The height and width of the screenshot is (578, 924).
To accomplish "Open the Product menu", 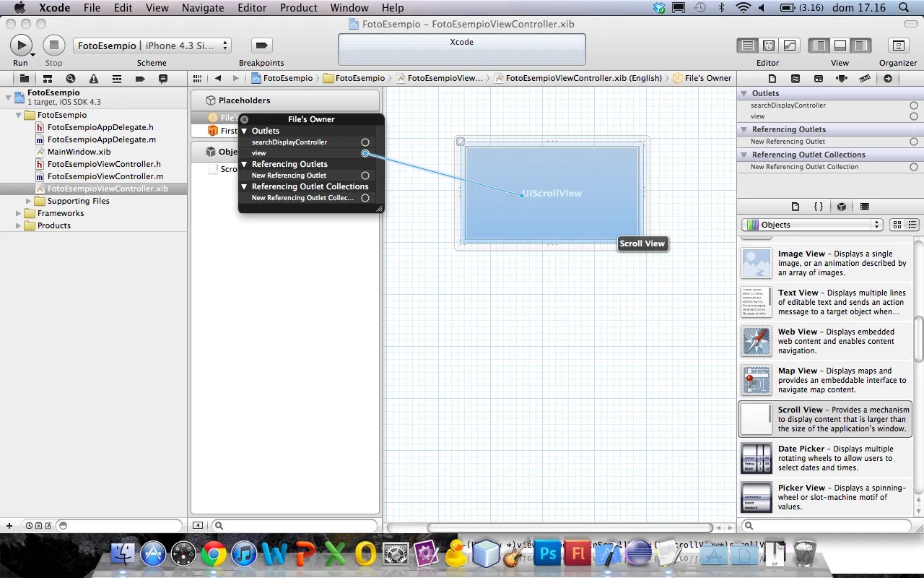I will tap(298, 8).
